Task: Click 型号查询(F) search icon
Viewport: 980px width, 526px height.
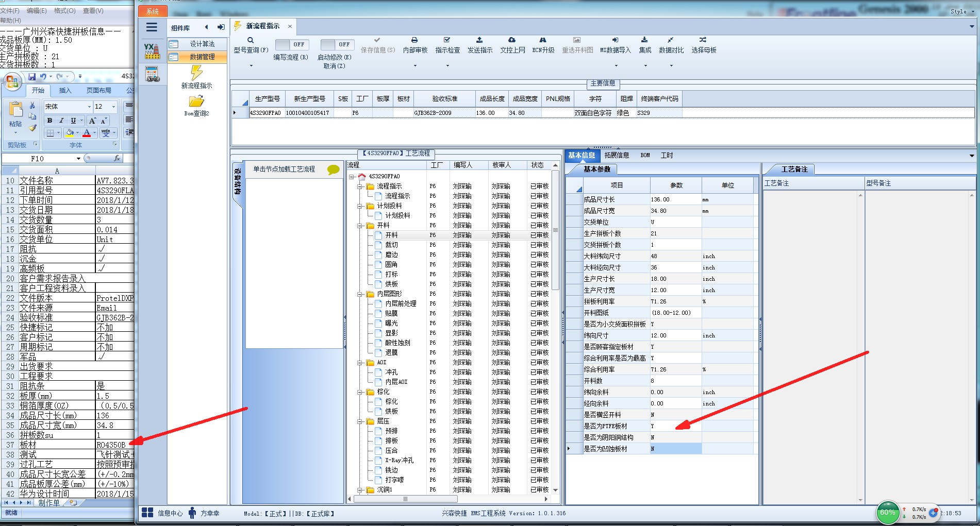Action: click(251, 40)
